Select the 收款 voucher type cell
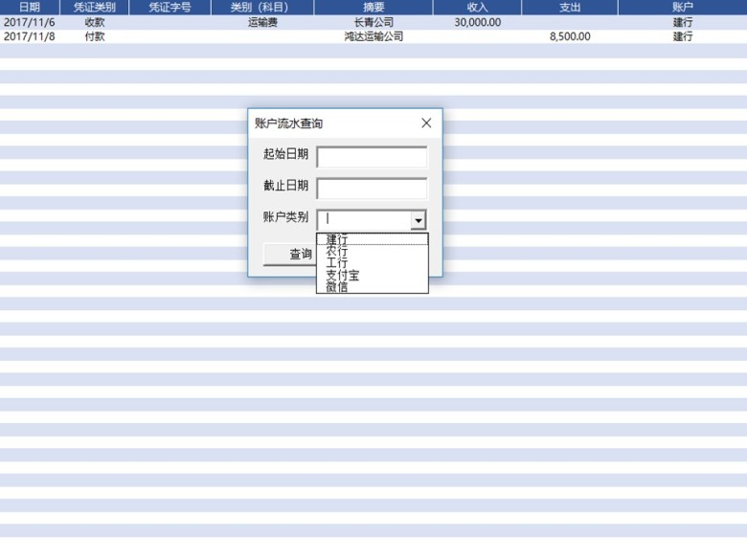The image size is (747, 560). 94,22
